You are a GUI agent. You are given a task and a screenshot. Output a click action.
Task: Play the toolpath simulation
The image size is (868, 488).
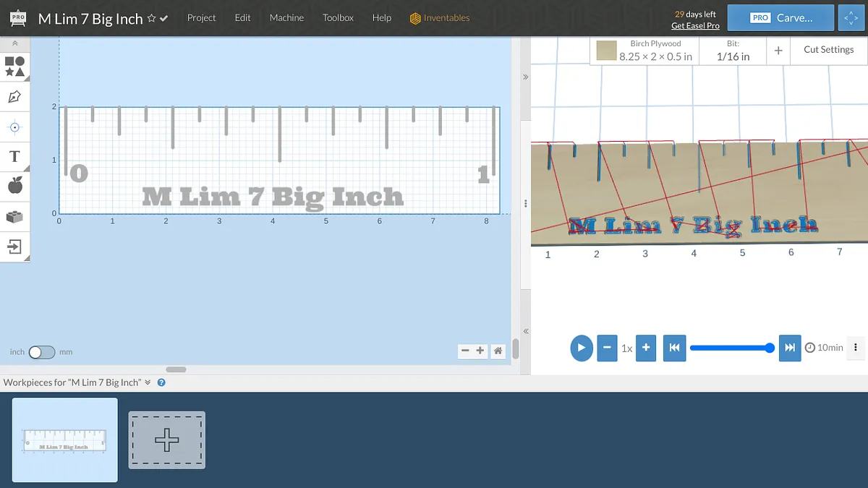click(581, 348)
